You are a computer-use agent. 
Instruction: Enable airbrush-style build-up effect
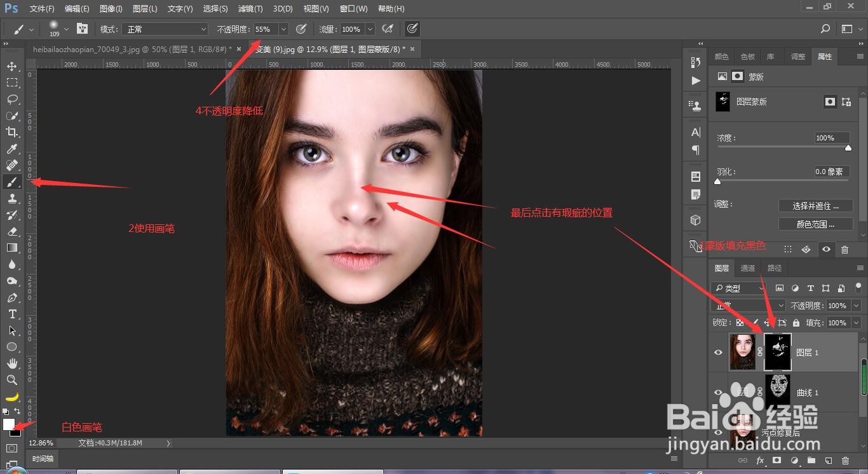388,29
